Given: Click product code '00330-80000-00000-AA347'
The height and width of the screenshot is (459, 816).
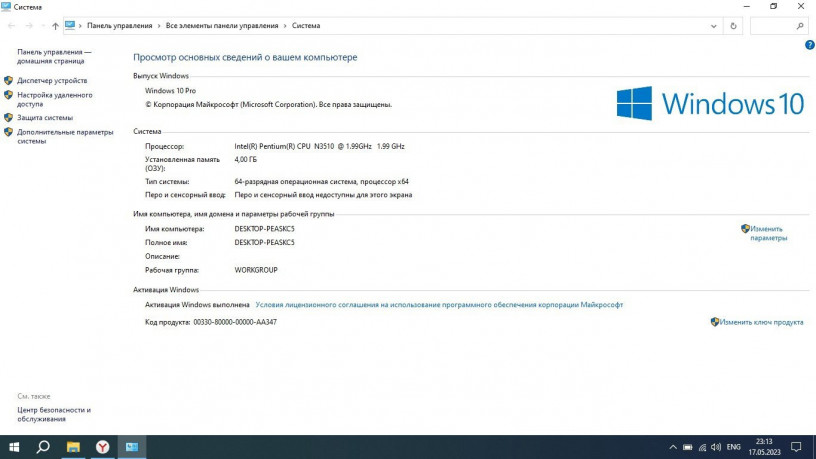Looking at the screenshot, I should click(235, 322).
